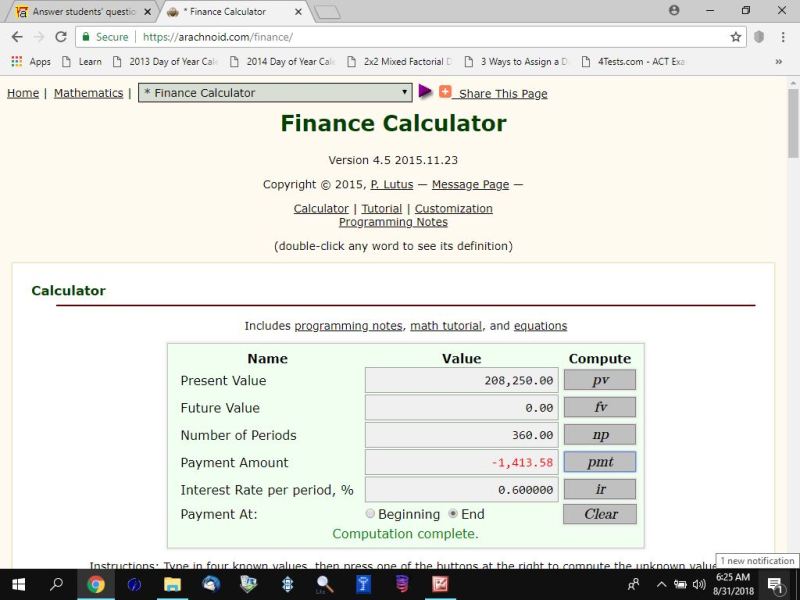Click the browser Back arrow
The width and height of the screenshot is (800, 600).
(17, 37)
